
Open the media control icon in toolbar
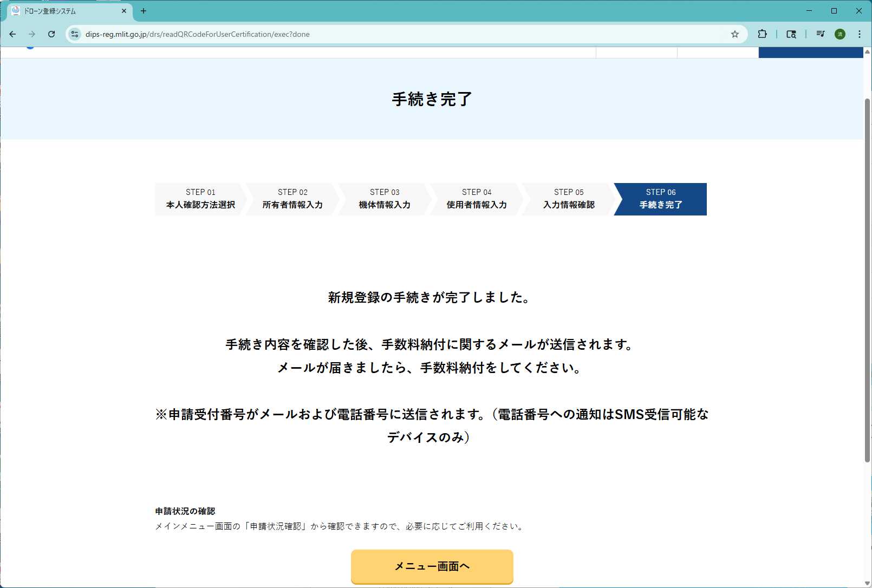(821, 34)
